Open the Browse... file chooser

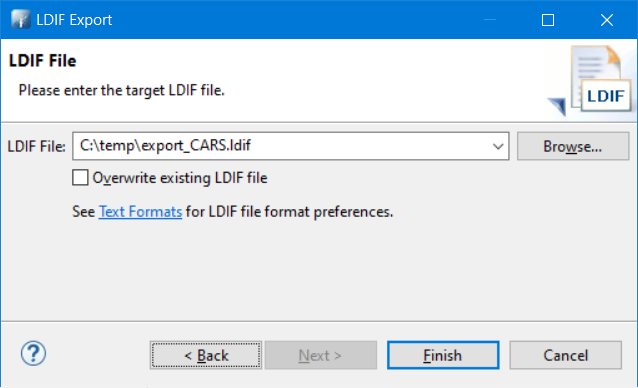coord(573,146)
